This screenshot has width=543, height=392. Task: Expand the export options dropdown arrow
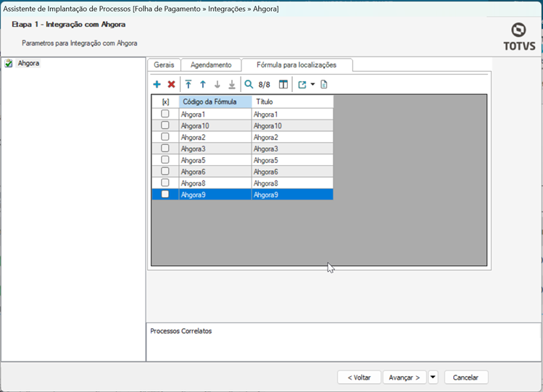312,85
